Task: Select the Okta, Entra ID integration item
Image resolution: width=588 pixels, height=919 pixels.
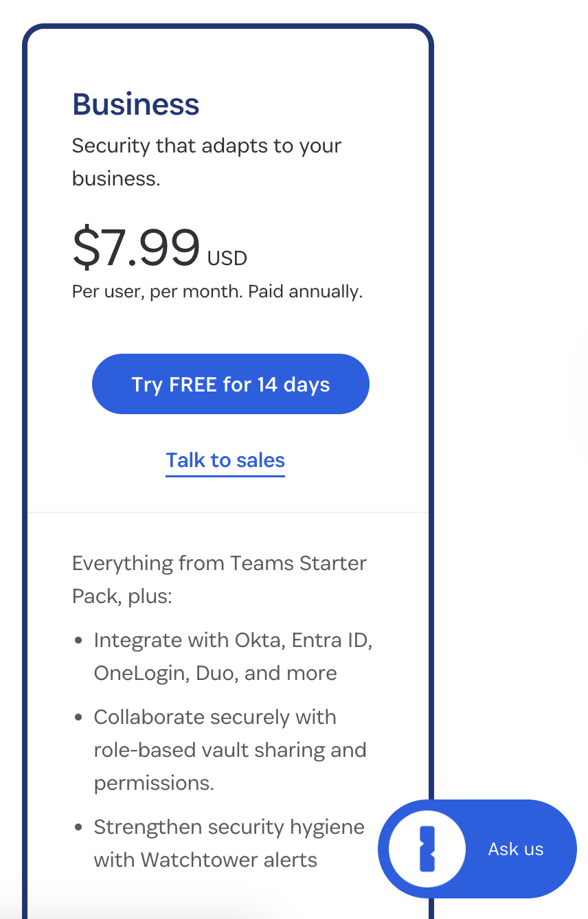Action: click(x=233, y=640)
